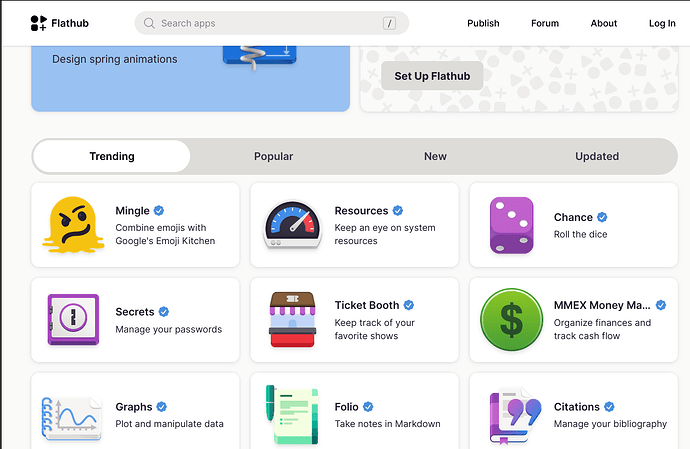Click the Set Up Flathub button
This screenshot has width=690, height=449.
pos(432,76)
